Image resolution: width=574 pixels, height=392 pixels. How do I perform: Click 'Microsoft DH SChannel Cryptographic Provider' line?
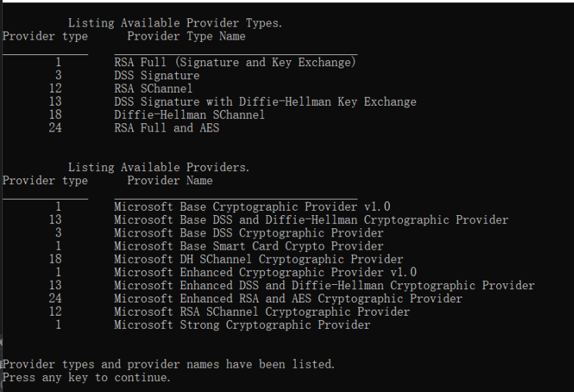pyautogui.click(x=258, y=260)
